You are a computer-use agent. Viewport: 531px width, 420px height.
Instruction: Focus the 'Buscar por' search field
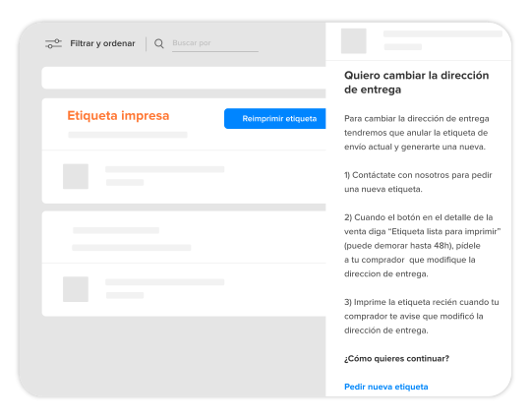click(x=215, y=43)
